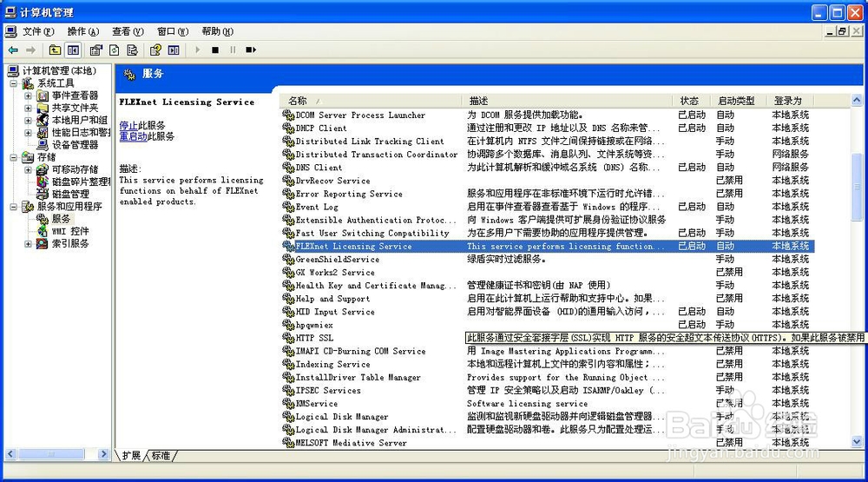
Task: Select the Event Log service
Action: (548, 207)
